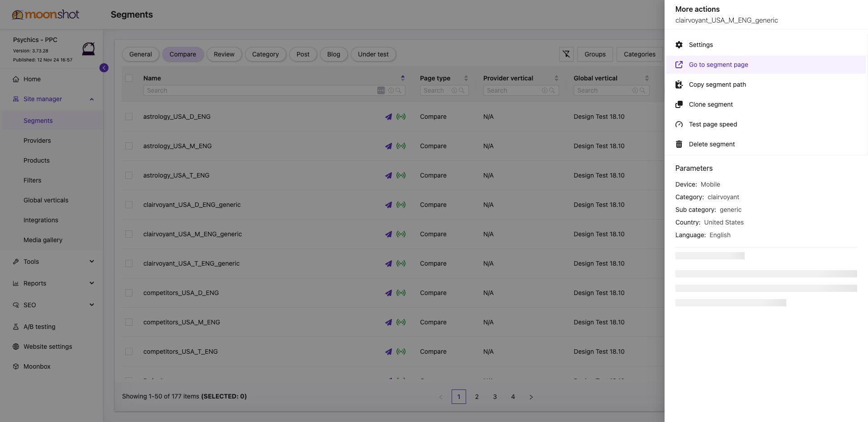Click the clear filters icon

coord(566,54)
